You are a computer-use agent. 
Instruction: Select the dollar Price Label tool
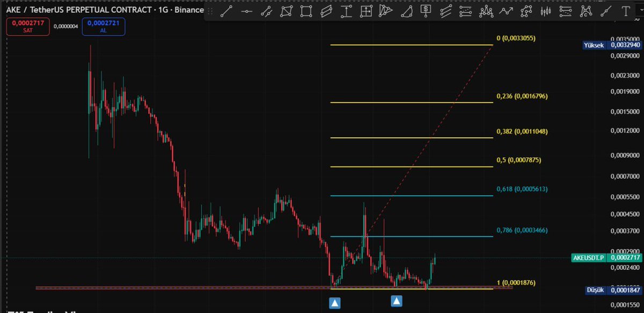[426, 11]
